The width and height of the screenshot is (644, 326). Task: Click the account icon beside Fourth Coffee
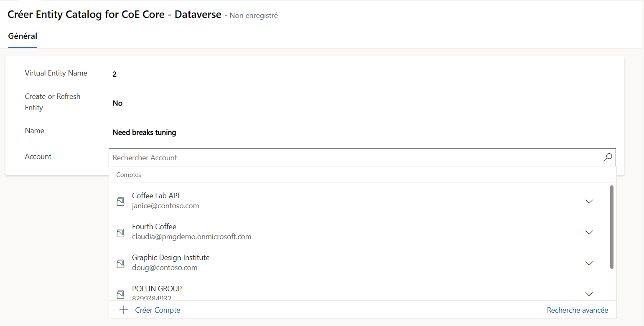(120, 232)
